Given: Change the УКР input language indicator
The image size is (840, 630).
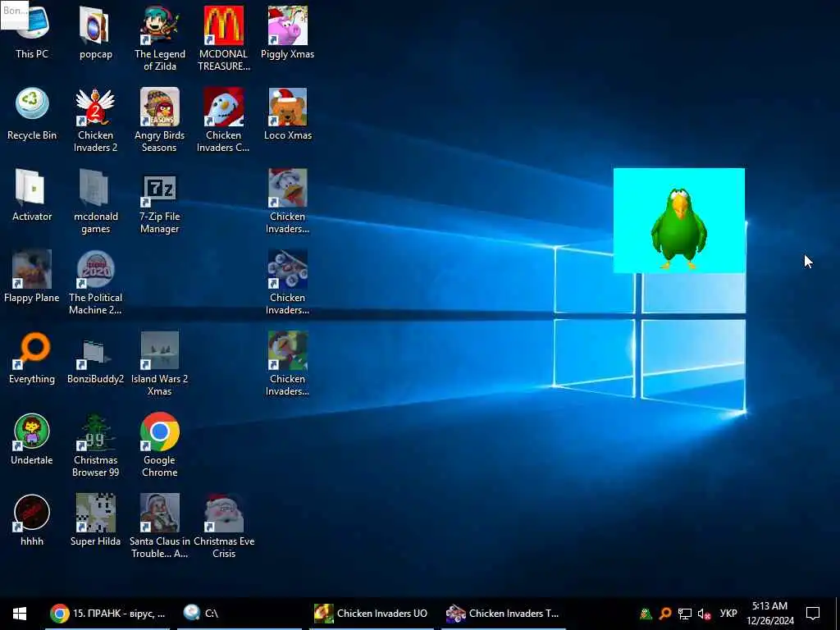Looking at the screenshot, I should 728,614.
